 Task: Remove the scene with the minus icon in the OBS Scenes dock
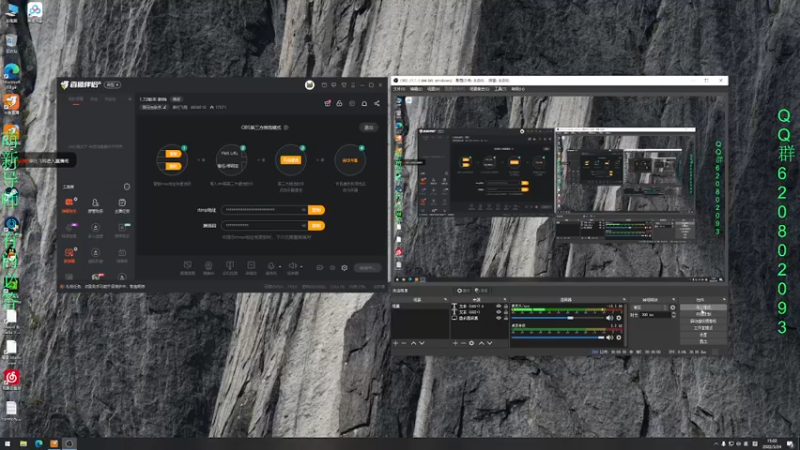coord(404,343)
